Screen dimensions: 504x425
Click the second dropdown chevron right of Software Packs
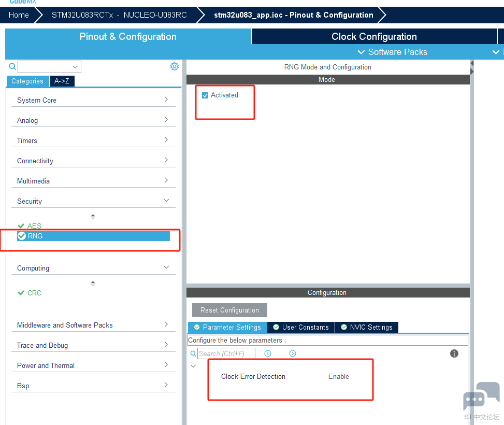[496, 52]
